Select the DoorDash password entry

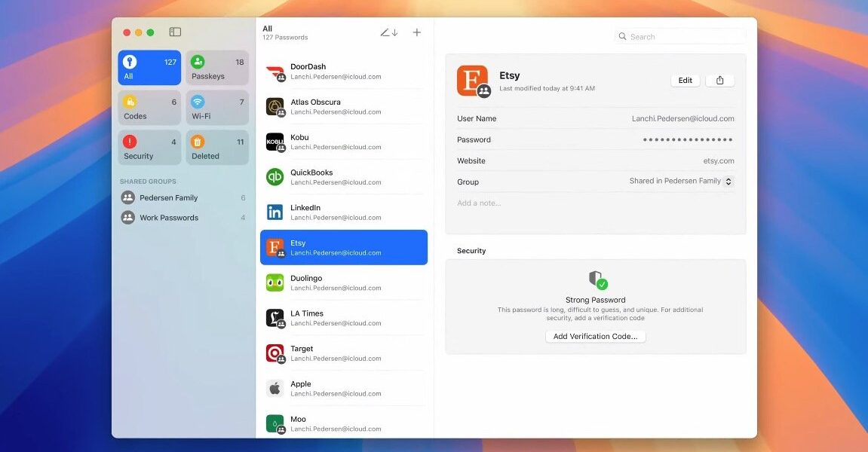coord(343,71)
